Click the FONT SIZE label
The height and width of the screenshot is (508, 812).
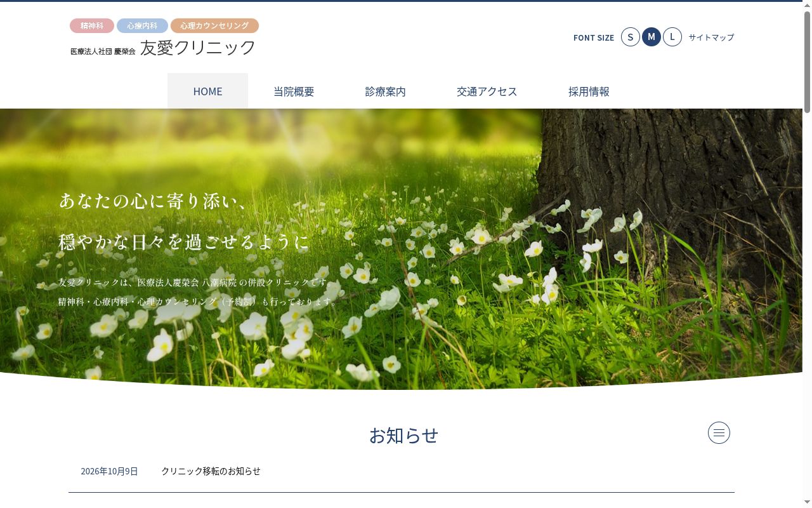click(594, 37)
